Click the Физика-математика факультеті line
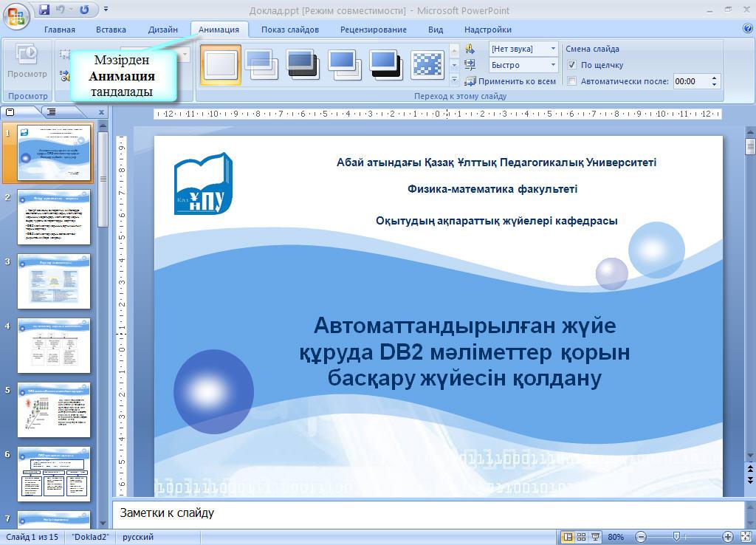Image resolution: width=756 pixels, height=545 pixels. (x=492, y=189)
